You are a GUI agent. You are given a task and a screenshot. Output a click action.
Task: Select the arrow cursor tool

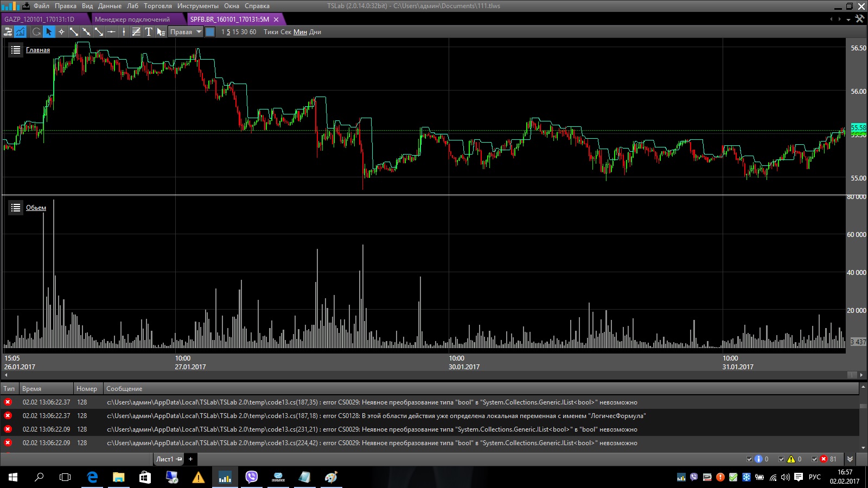[49, 32]
